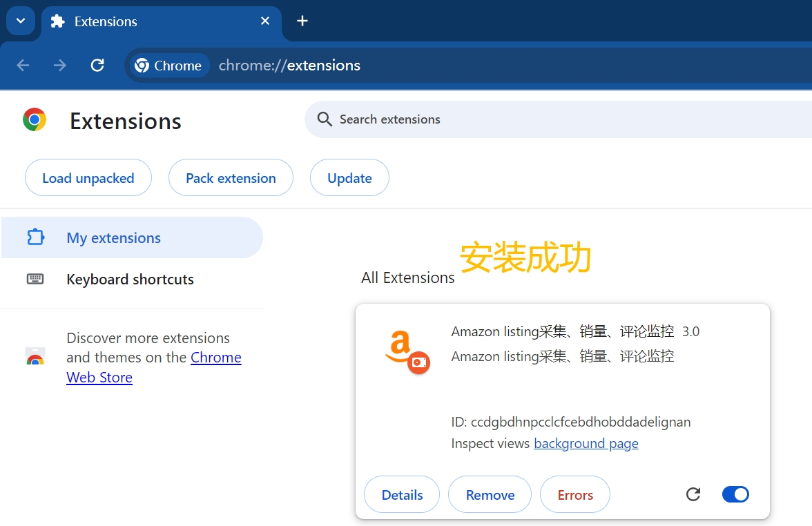Click the Amazon listing extension icon
This screenshot has width=812, height=526.
coord(407,351)
